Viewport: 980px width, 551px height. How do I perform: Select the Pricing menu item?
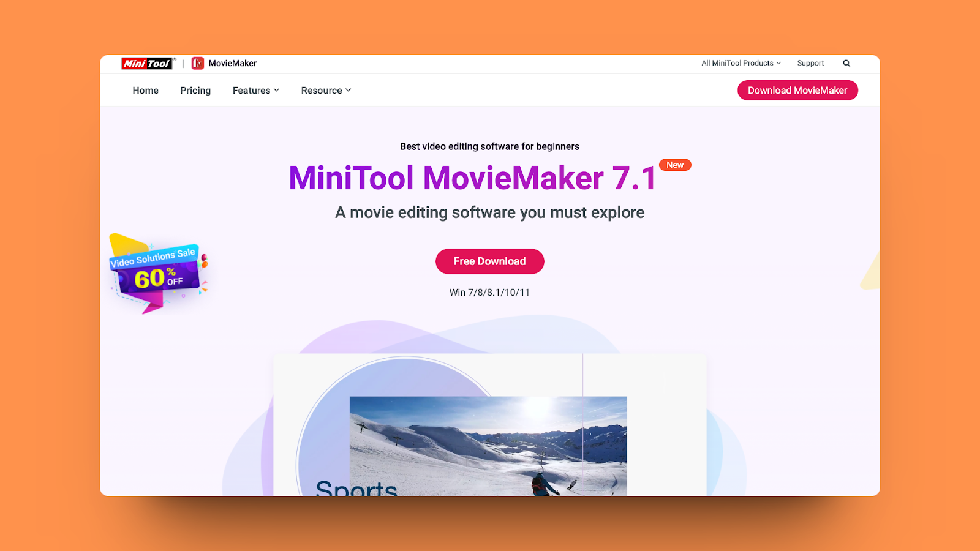click(x=195, y=90)
